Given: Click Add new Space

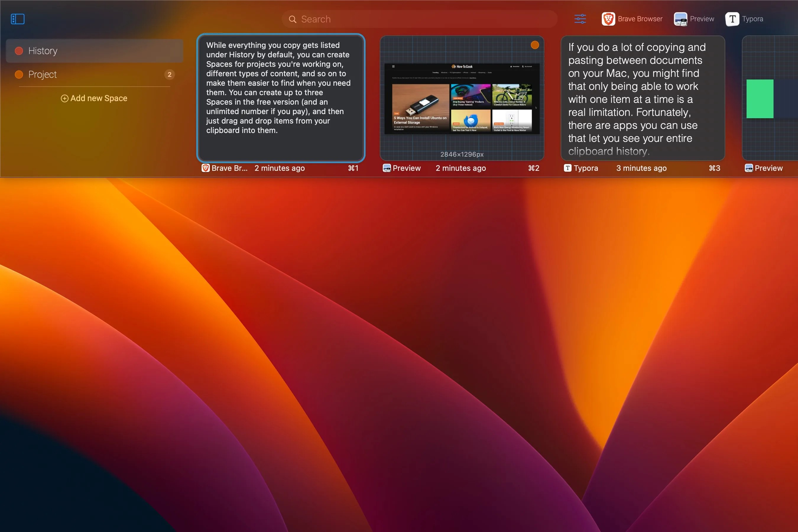Looking at the screenshot, I should point(94,98).
